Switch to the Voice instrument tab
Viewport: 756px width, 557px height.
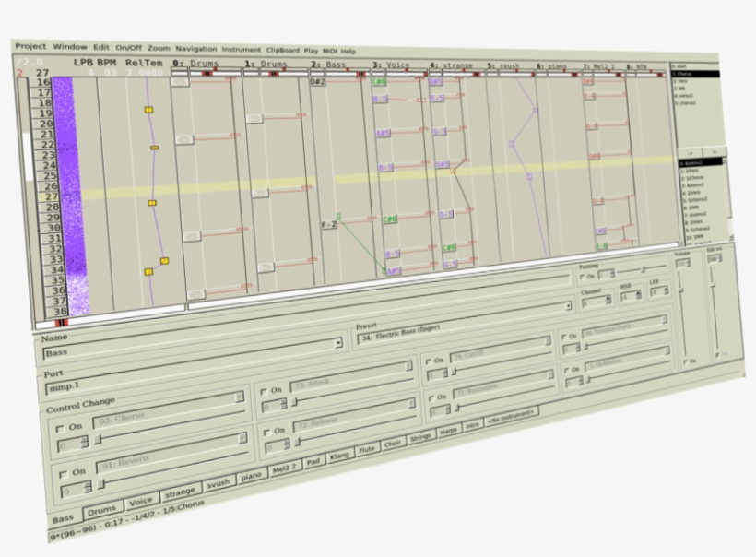[x=141, y=502]
